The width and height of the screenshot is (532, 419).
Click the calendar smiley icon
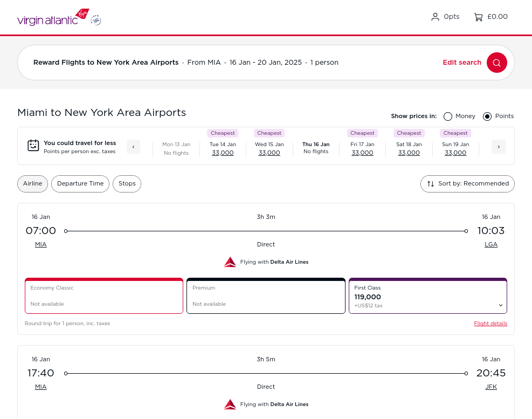click(33, 145)
